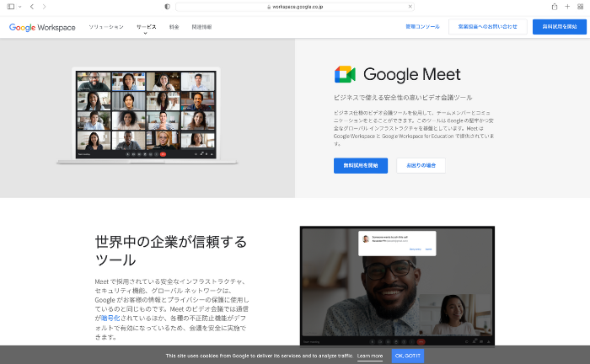This screenshot has height=364, width=590.
Task: Click the smiling man video call image
Action: tap(397, 286)
